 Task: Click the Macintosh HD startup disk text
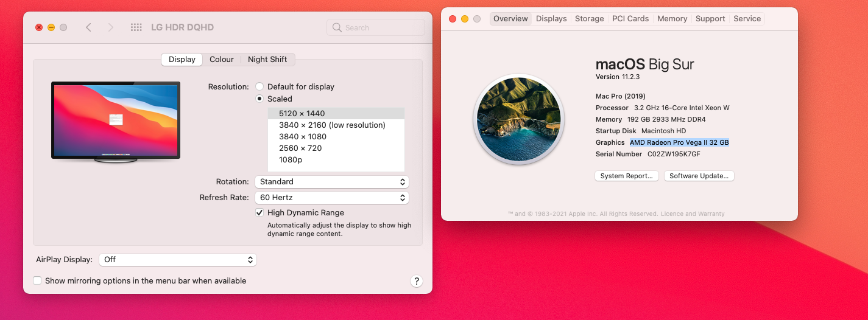point(663,131)
